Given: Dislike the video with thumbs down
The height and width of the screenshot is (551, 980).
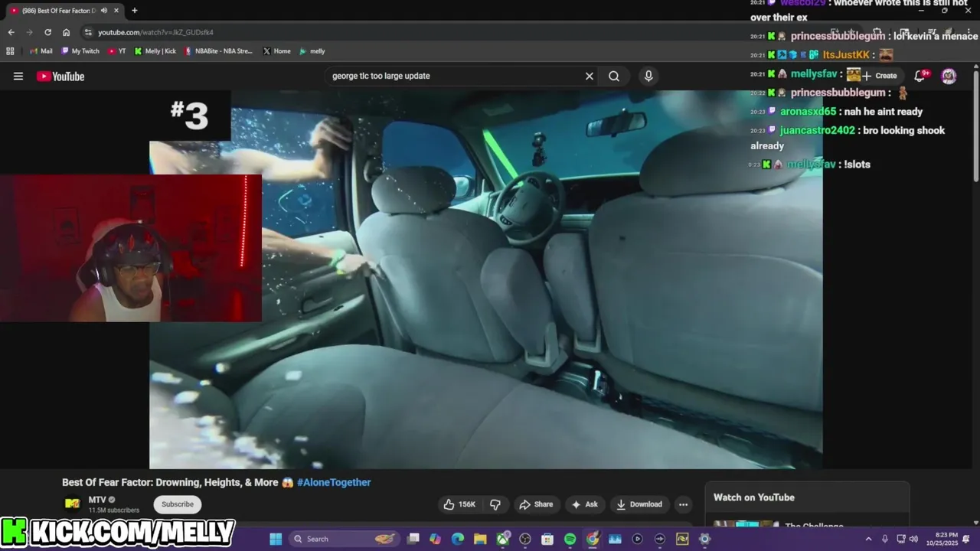Looking at the screenshot, I should click(x=495, y=504).
